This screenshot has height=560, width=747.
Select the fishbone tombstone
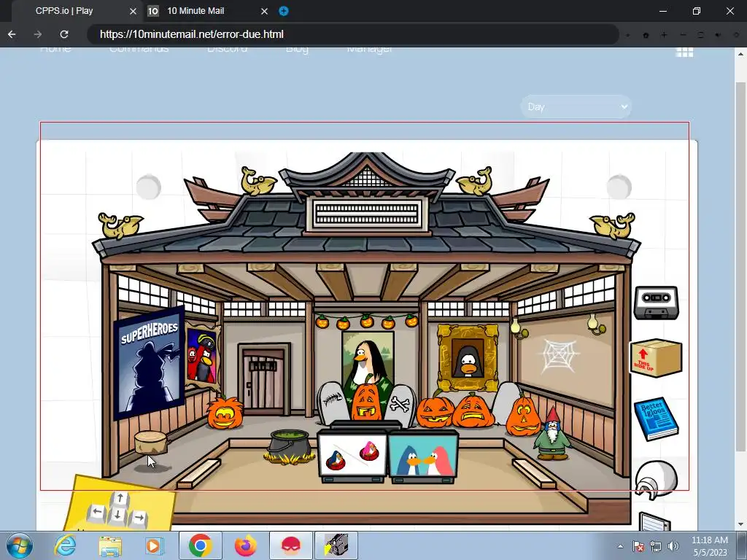click(333, 402)
